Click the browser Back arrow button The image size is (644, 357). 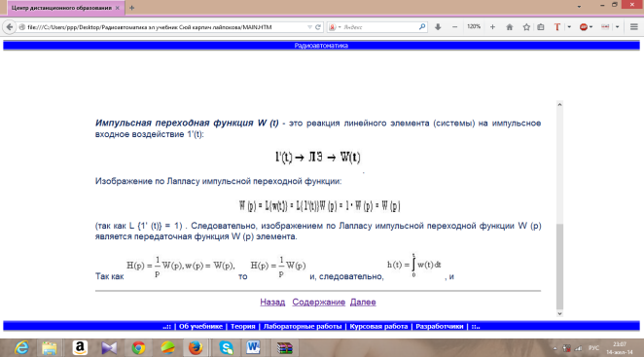coord(9,27)
